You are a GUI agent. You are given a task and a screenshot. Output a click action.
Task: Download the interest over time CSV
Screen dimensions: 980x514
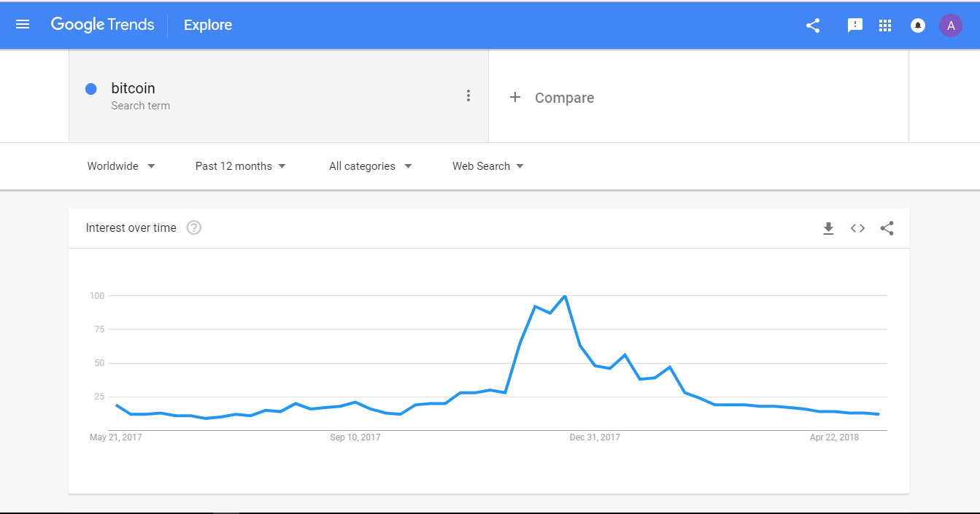(x=828, y=228)
